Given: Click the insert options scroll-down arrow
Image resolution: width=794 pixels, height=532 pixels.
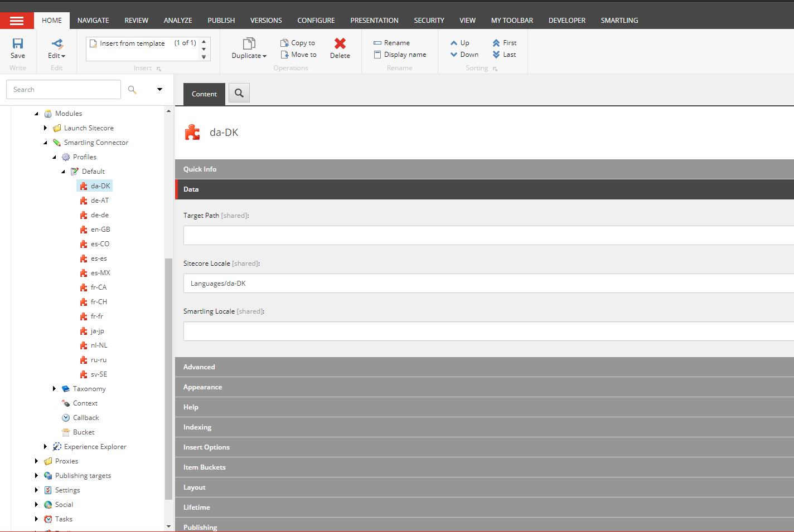Looking at the screenshot, I should pos(204,49).
